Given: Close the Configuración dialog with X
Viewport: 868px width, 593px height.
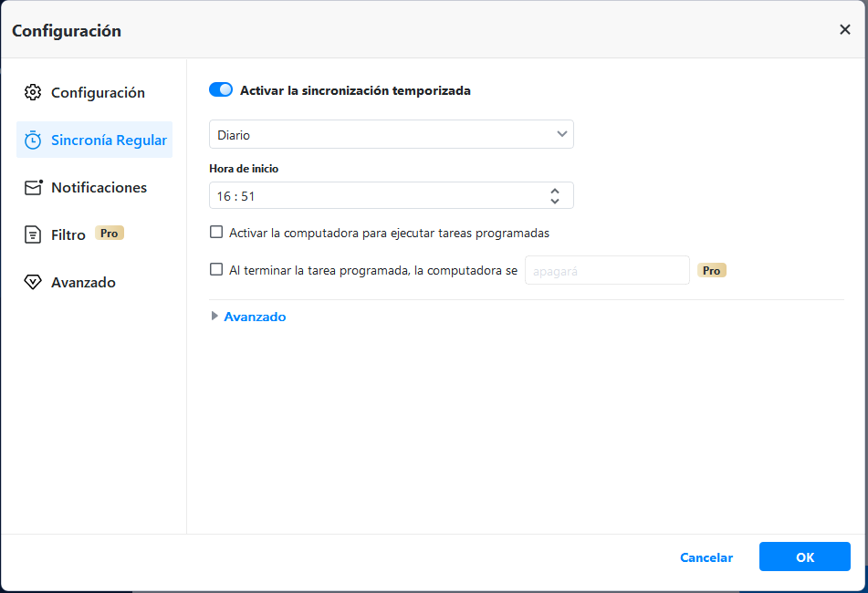Looking at the screenshot, I should [844, 29].
